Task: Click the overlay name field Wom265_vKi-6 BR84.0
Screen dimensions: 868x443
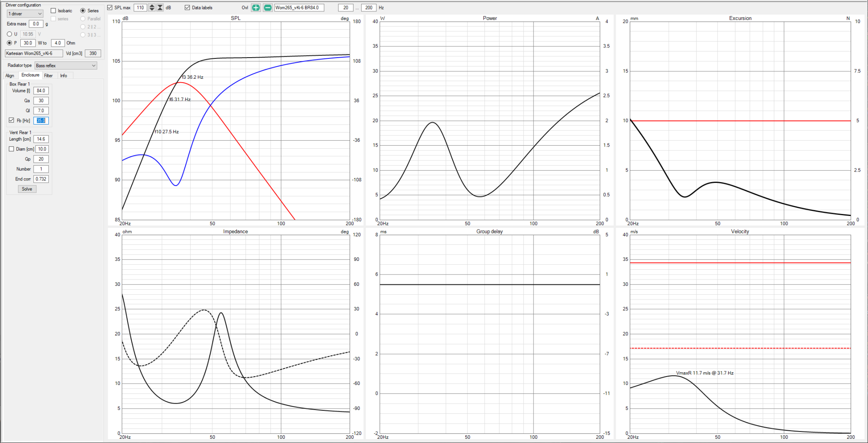Action: pos(299,8)
